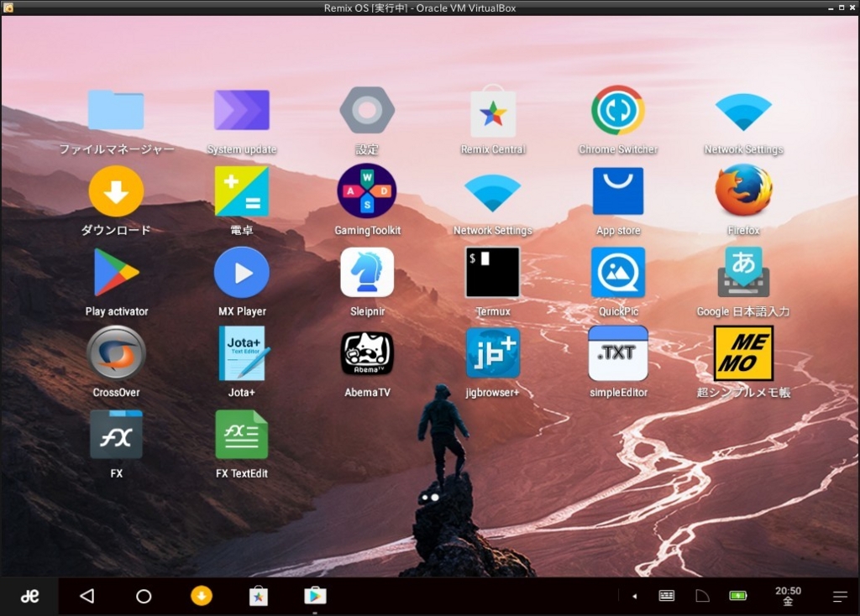860x616 pixels.
Task: Expand hidden tray icons arrow
Action: tap(635, 596)
